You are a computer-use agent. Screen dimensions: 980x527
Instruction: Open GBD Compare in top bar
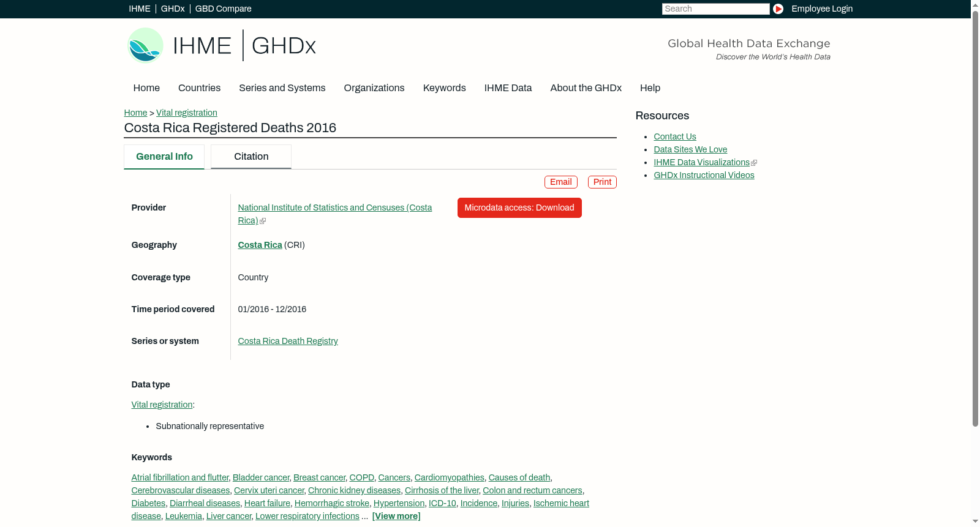(224, 9)
